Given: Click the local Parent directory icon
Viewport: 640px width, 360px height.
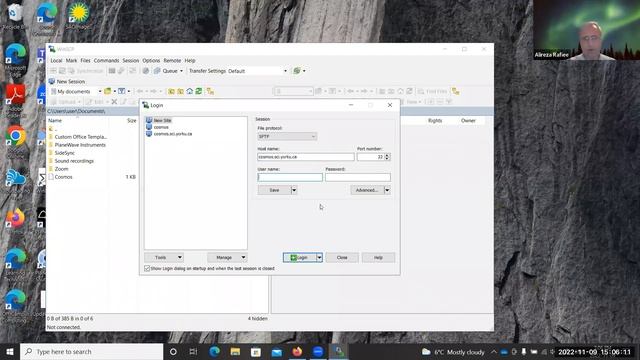Looking at the screenshot, I should 171,91.
